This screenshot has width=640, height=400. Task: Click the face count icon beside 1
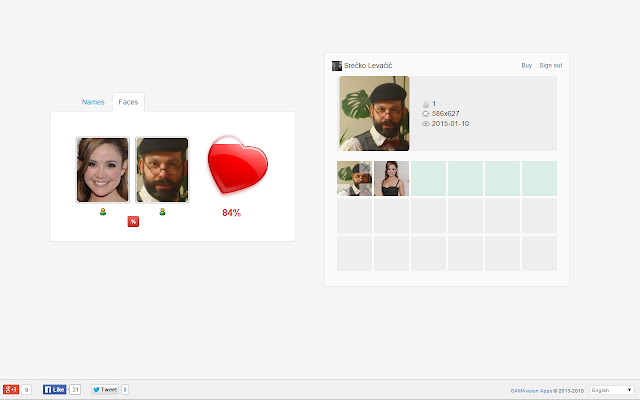click(426, 104)
